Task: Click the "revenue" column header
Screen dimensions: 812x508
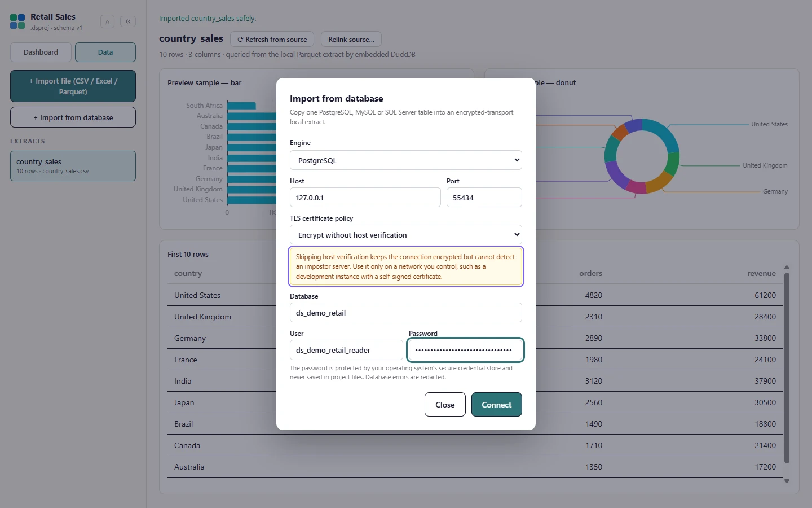Action: pyautogui.click(x=761, y=273)
